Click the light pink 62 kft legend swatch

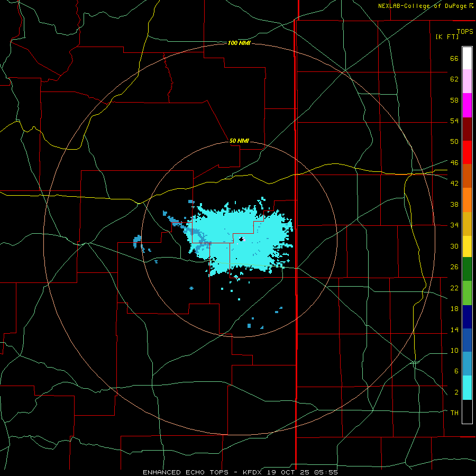point(467,81)
